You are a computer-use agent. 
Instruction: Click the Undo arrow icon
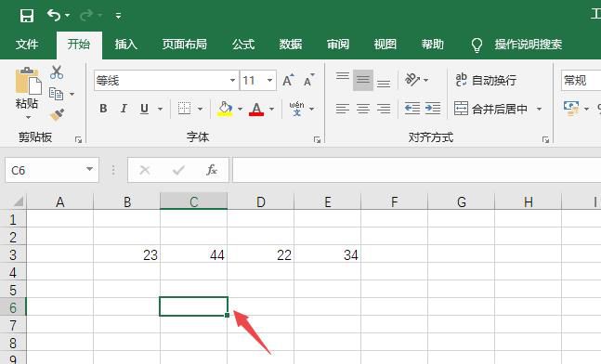[54, 16]
